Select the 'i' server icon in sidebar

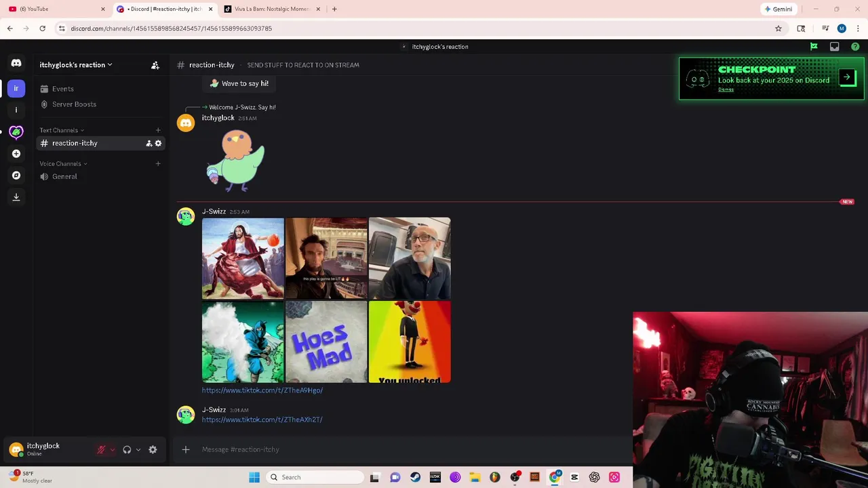tap(16, 110)
